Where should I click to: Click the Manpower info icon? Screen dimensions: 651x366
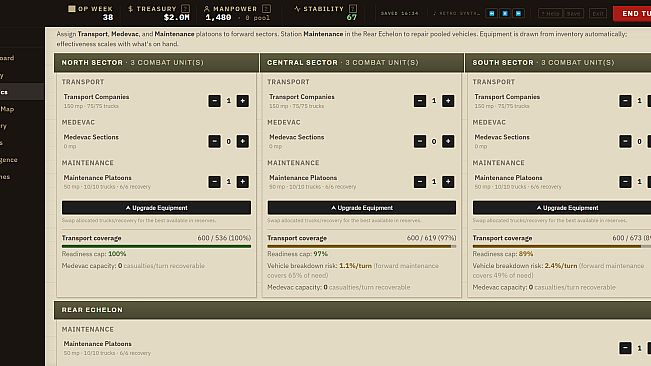click(x=267, y=8)
